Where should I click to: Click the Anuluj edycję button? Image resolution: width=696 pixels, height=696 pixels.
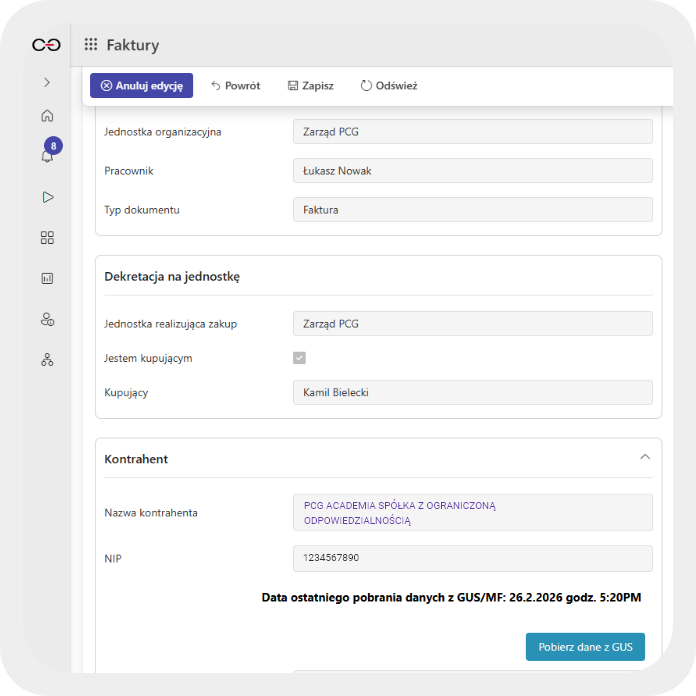pyautogui.click(x=141, y=86)
